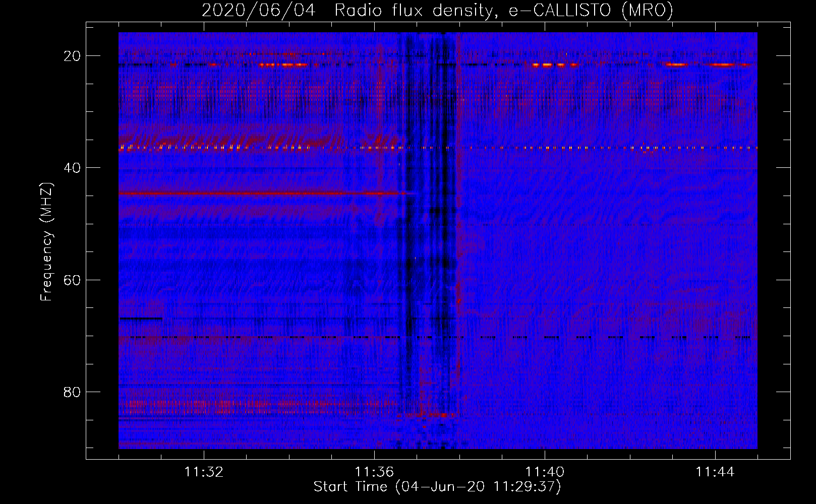Click the 60 MHz frequency tick label
The height and width of the screenshot is (504, 816).
pos(72,280)
